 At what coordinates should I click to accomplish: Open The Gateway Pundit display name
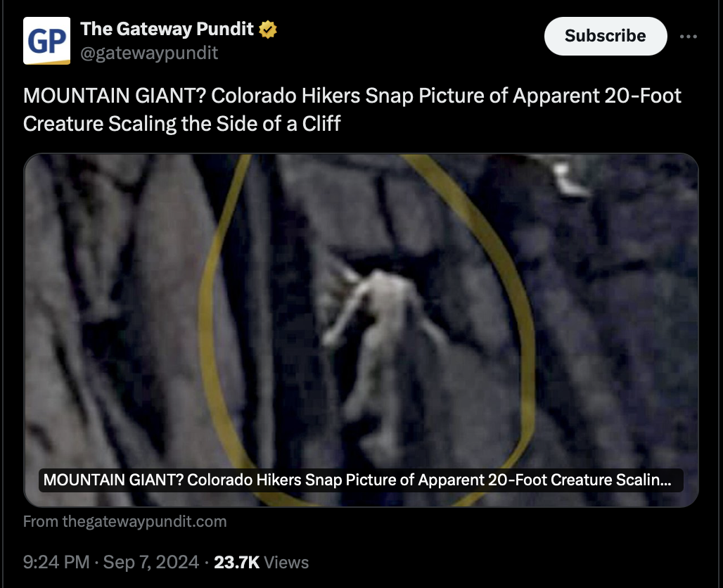tap(167, 29)
